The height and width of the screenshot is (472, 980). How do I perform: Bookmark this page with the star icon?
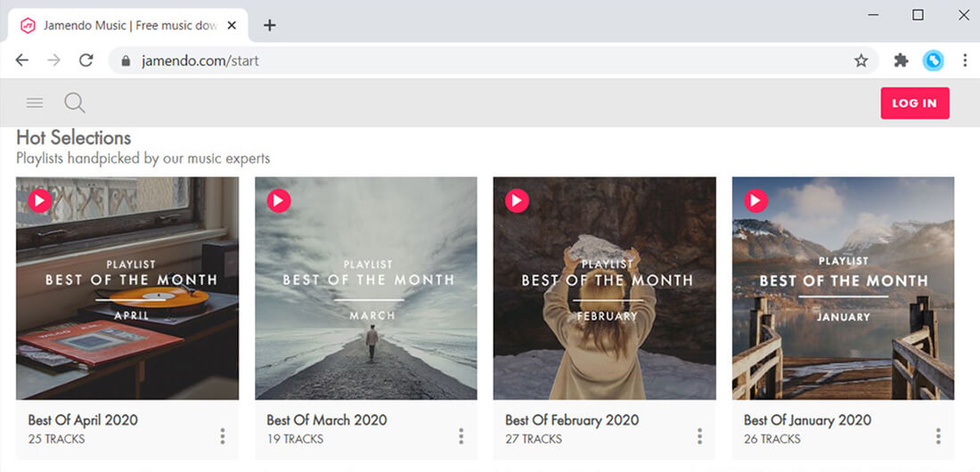861,61
